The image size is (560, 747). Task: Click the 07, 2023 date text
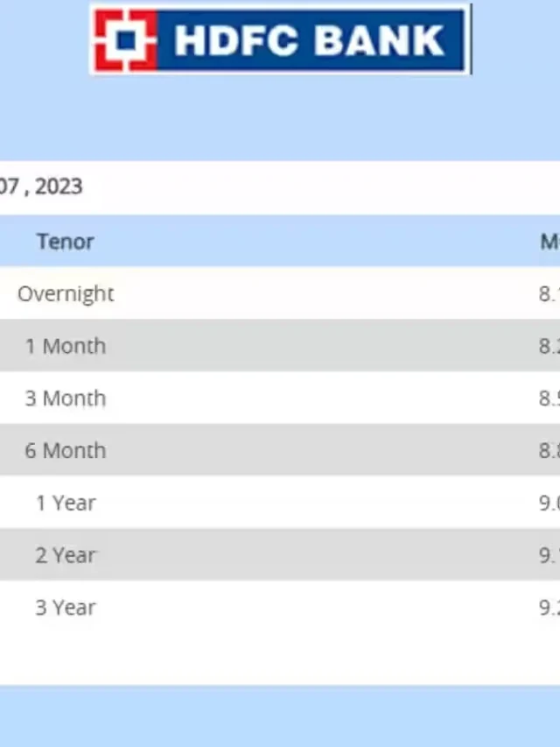41,187
